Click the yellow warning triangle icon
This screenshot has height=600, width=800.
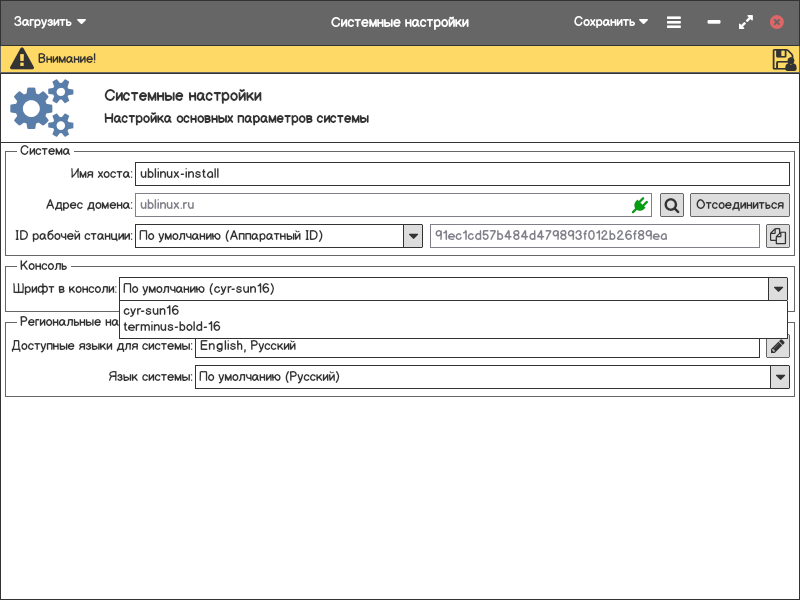(x=21, y=59)
